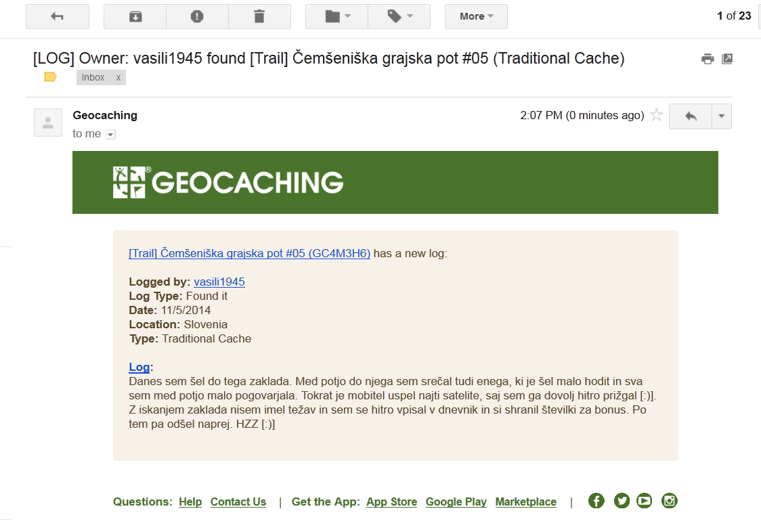761x532 pixels.
Task: Toggle yellow importance marker
Action: (x=51, y=76)
